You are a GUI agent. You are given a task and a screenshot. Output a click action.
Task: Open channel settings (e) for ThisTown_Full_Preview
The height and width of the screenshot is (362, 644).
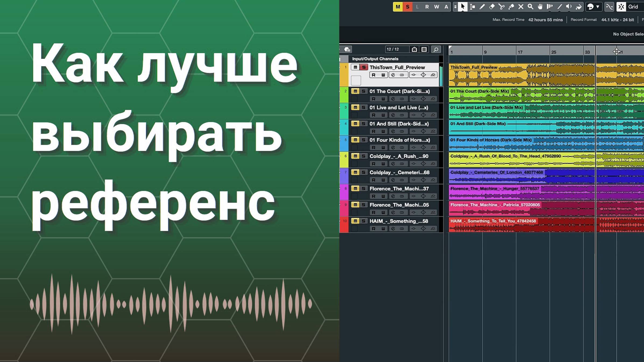coord(393,75)
